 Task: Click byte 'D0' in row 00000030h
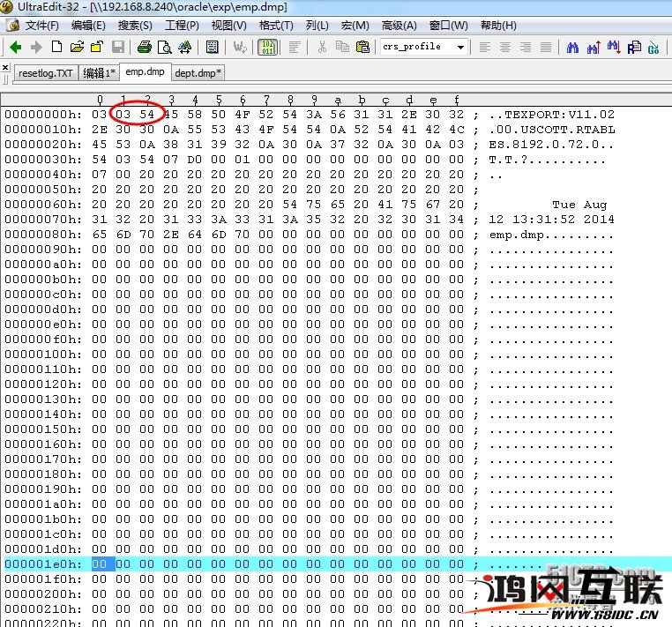click(x=195, y=160)
